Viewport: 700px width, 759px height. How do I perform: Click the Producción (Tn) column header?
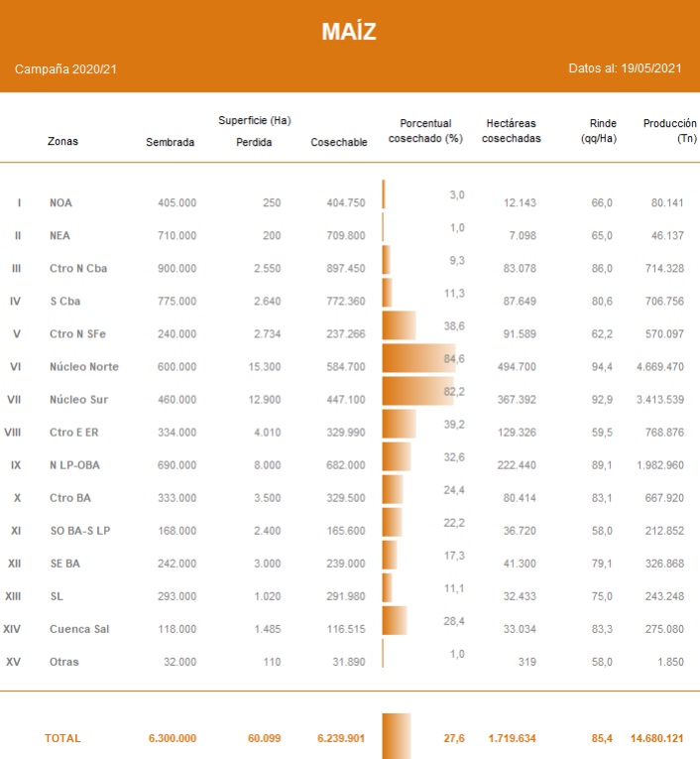(669, 131)
